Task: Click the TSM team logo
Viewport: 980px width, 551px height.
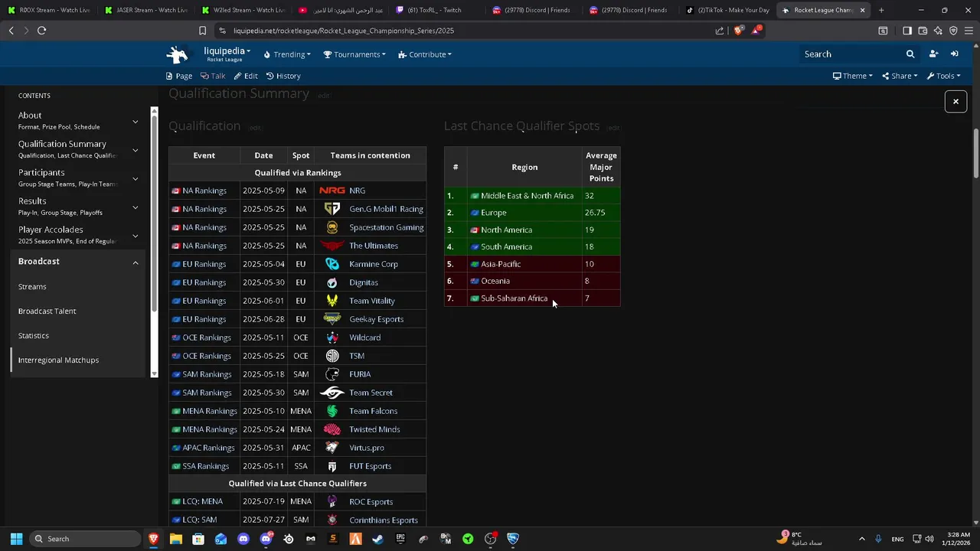Action: pos(332,356)
